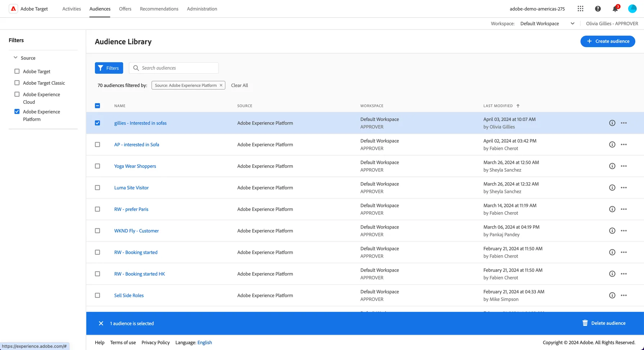Open more actions for WKND Fly - Customer
Viewport: 644px width, 350px height.
pyautogui.click(x=624, y=231)
